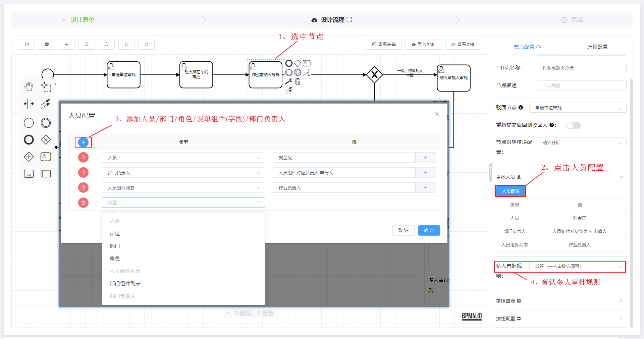Click 确定 in the 人员配置 dialog

tap(429, 230)
